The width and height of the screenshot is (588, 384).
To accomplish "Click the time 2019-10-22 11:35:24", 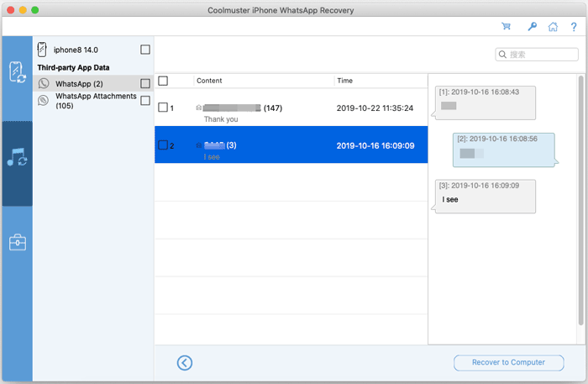I will coord(375,108).
